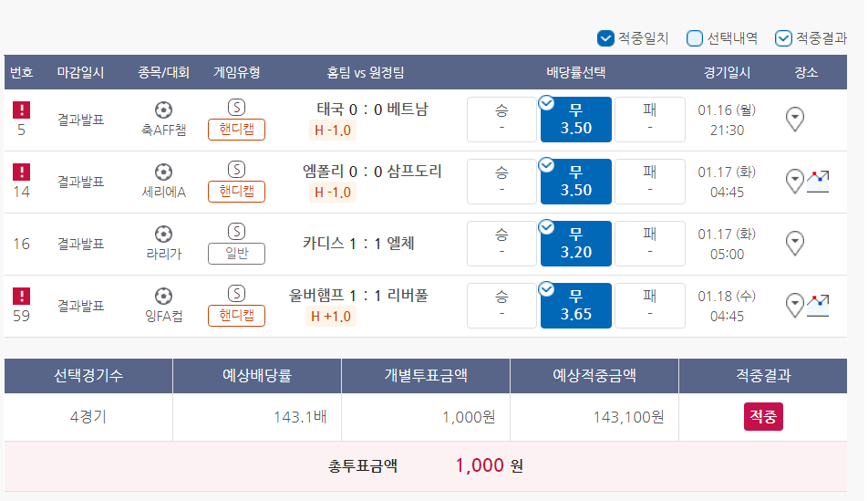Uncheck the 적중결과 checkbox
The width and height of the screenshot is (868, 501).
pos(783,38)
